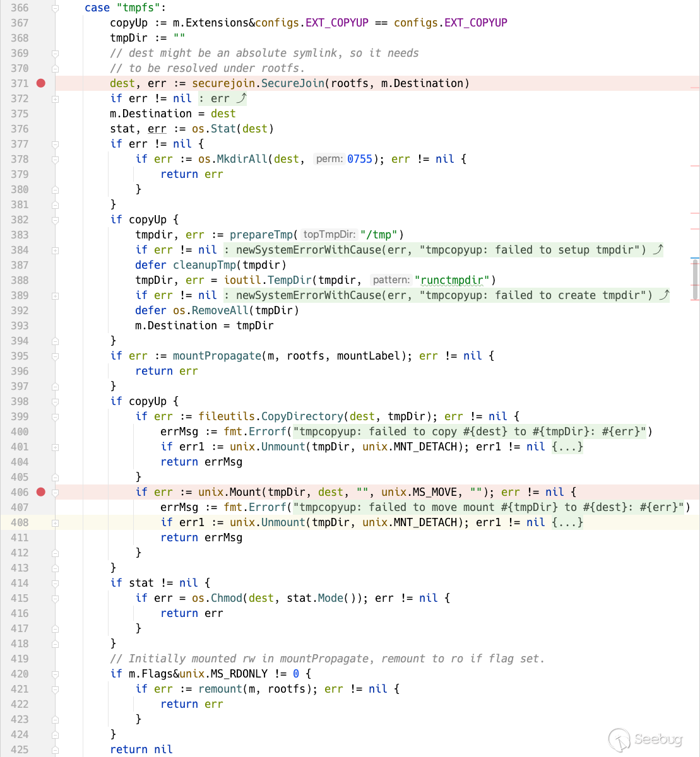700x757 pixels.
Task: Set a breakpoint in gutter at line 395
Action: pos(41,356)
